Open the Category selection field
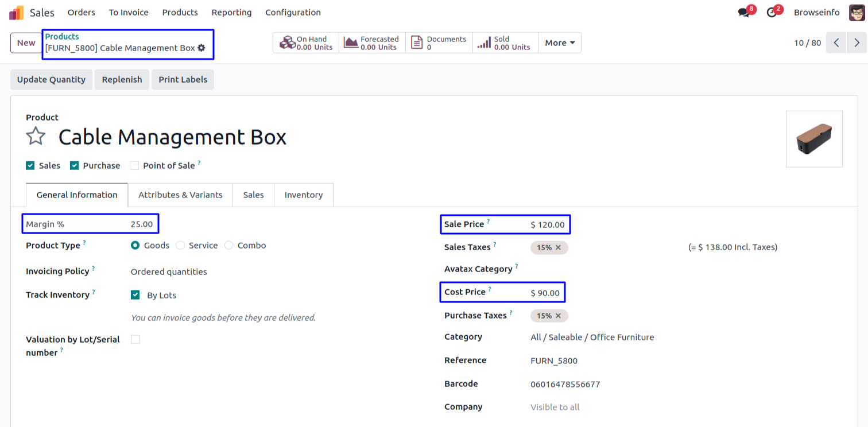Screen dimensions: 868x427 point(592,337)
